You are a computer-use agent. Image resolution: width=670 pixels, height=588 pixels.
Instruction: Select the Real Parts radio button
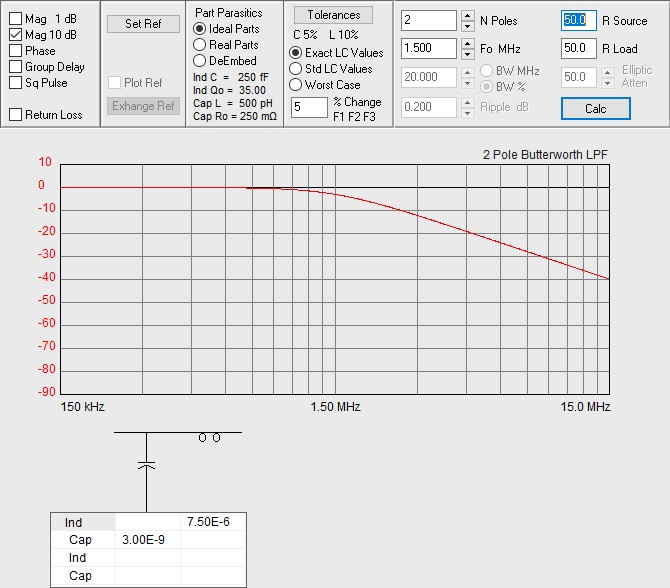(200, 44)
